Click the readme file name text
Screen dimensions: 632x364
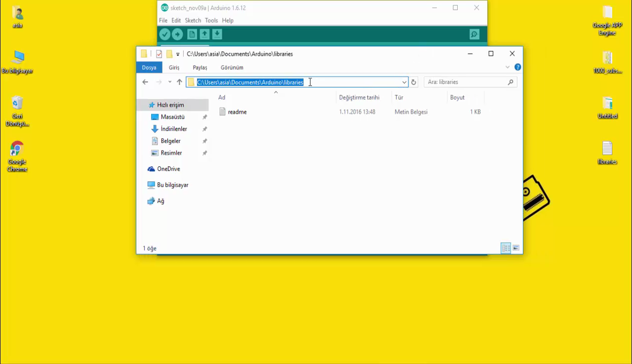tap(237, 112)
